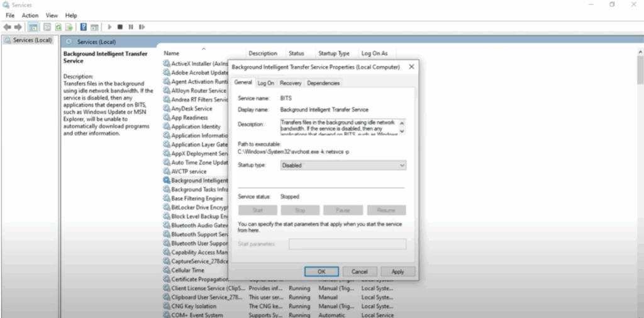Select BitLocker Drive Encryption service row

coord(196,207)
